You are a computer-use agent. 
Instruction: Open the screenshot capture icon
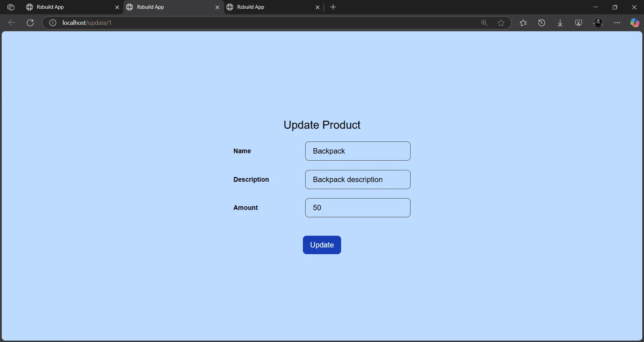(579, 23)
